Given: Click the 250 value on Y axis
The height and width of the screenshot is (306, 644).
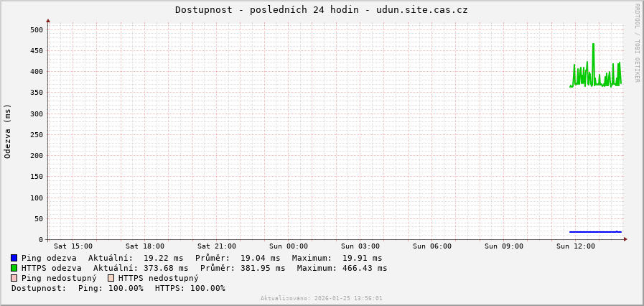Looking at the screenshot, I should pyautogui.click(x=37, y=135).
